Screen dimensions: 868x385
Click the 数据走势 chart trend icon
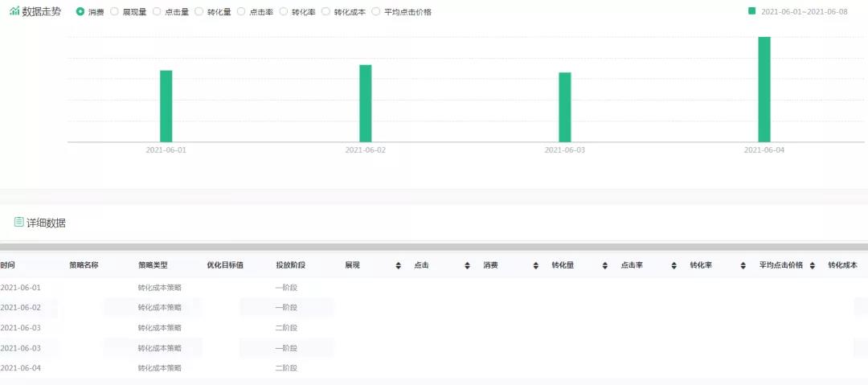point(14,11)
